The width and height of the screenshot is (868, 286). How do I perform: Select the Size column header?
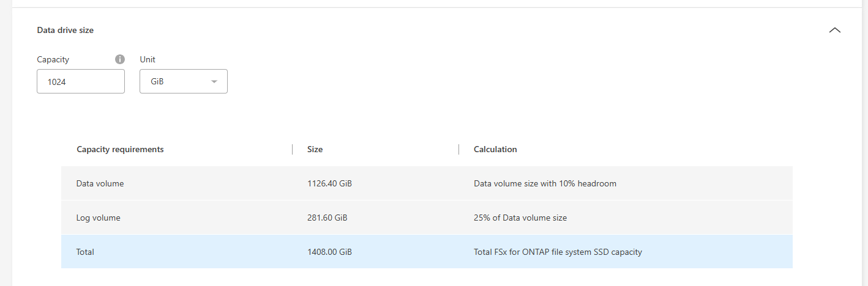[315, 149]
